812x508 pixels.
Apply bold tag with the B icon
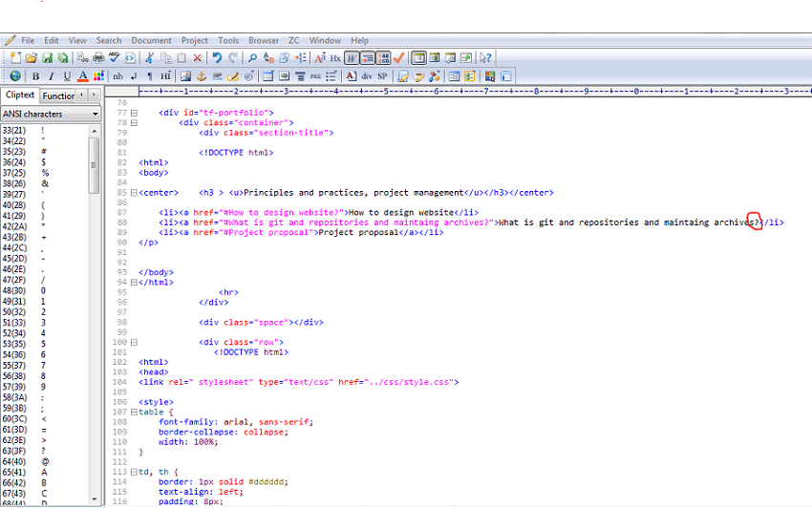click(35, 76)
